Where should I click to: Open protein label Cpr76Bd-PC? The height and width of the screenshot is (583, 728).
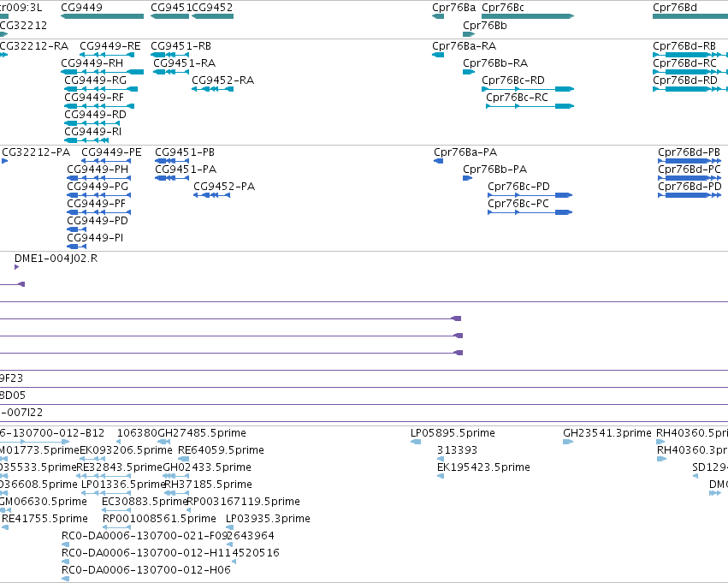pos(690,170)
